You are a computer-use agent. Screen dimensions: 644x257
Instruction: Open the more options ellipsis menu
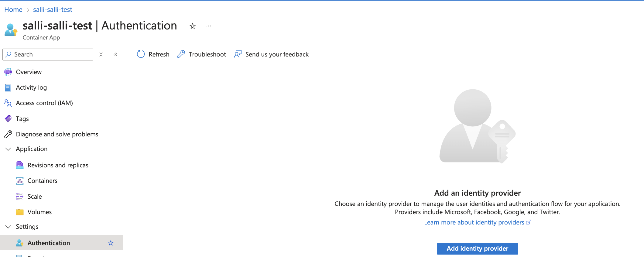pos(208,26)
